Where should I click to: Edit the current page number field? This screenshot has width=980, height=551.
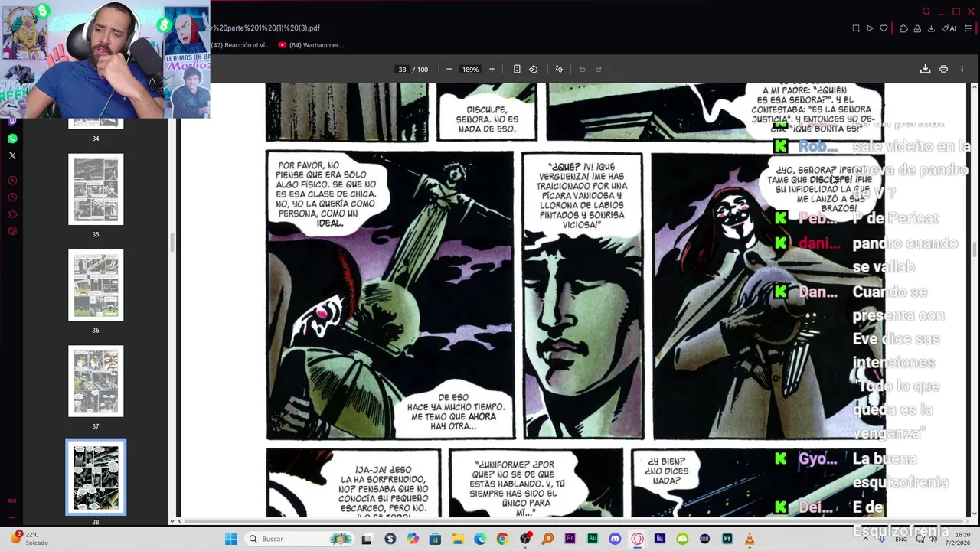coord(402,70)
